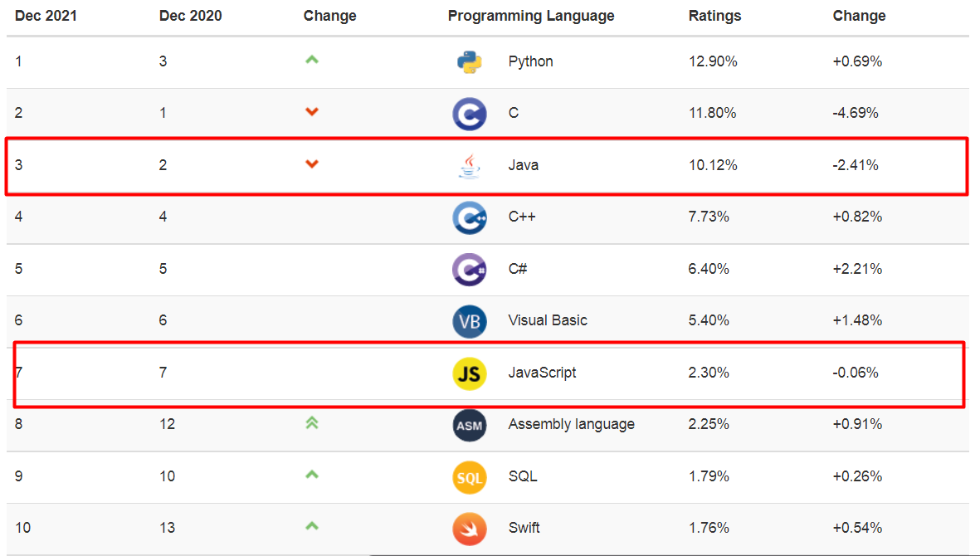This screenshot has width=980, height=556.
Task: Click the Python 12.90% rating cell
Action: point(713,61)
